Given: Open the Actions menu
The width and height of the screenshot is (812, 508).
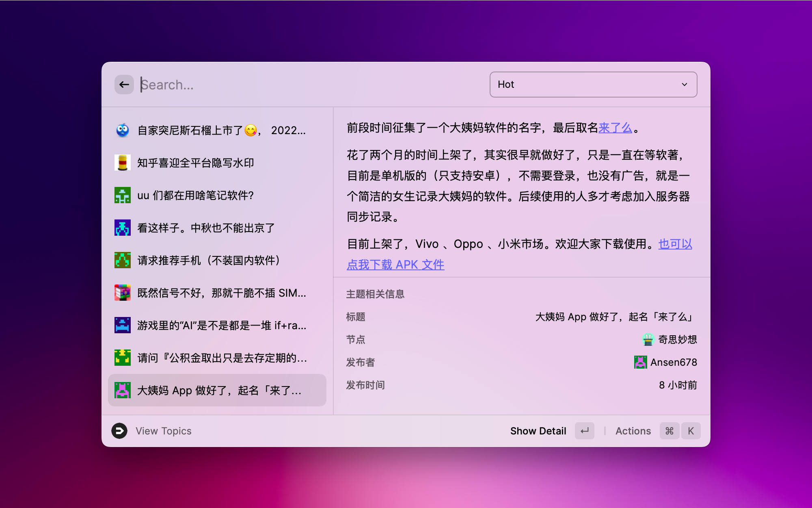Looking at the screenshot, I should click(x=633, y=431).
